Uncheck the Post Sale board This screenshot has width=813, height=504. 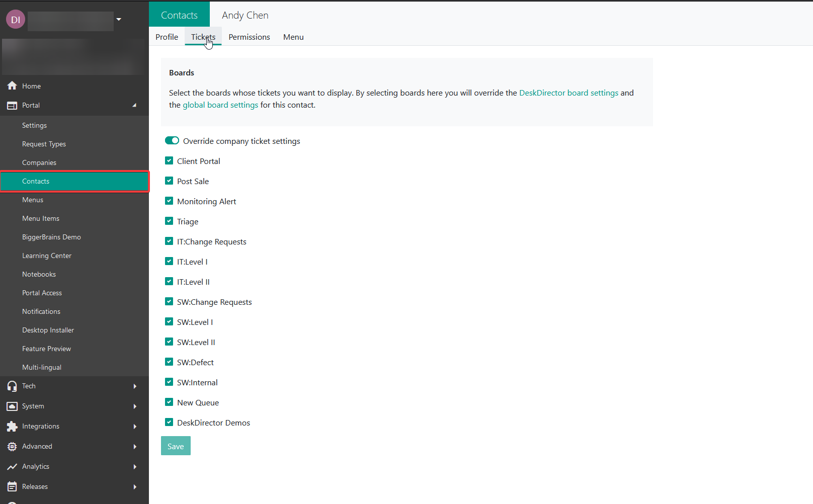pyautogui.click(x=169, y=181)
